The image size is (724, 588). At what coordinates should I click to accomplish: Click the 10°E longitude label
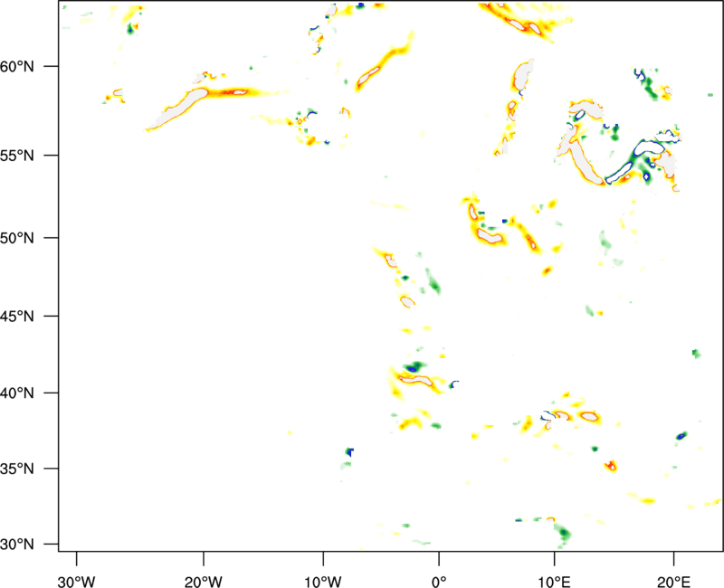(x=554, y=582)
